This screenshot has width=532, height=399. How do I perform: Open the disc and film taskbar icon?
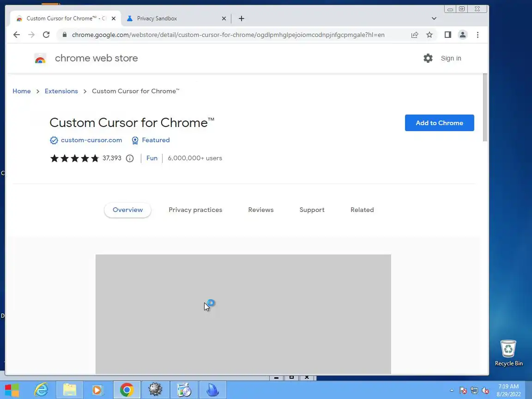(184, 390)
